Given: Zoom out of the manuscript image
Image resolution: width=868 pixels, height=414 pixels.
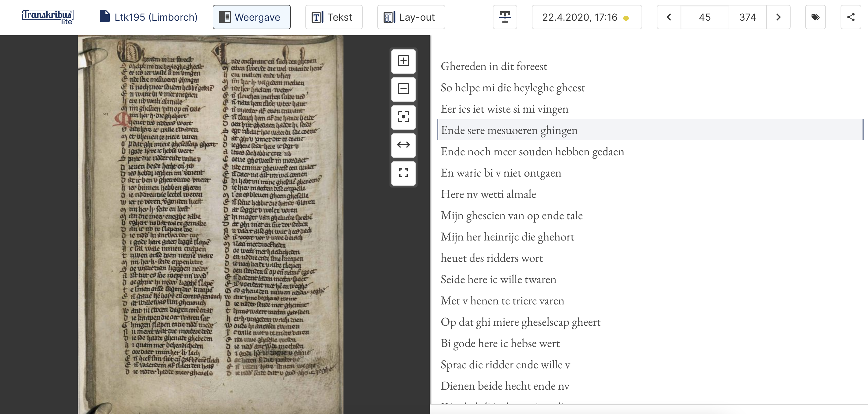Looking at the screenshot, I should (403, 89).
